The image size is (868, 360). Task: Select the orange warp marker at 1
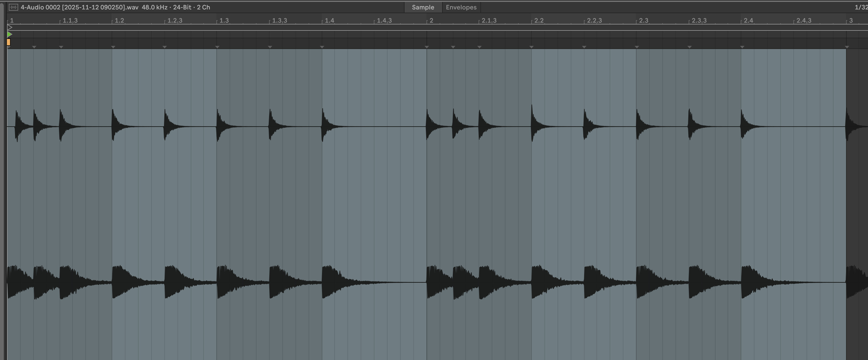[x=8, y=42]
